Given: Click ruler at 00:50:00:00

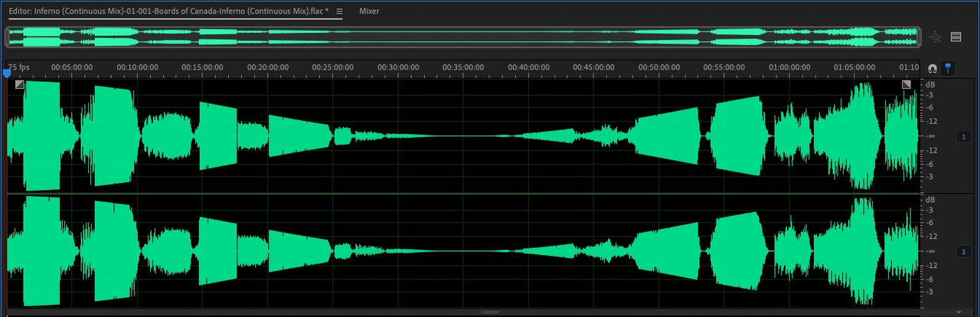Looking at the screenshot, I should [658, 67].
